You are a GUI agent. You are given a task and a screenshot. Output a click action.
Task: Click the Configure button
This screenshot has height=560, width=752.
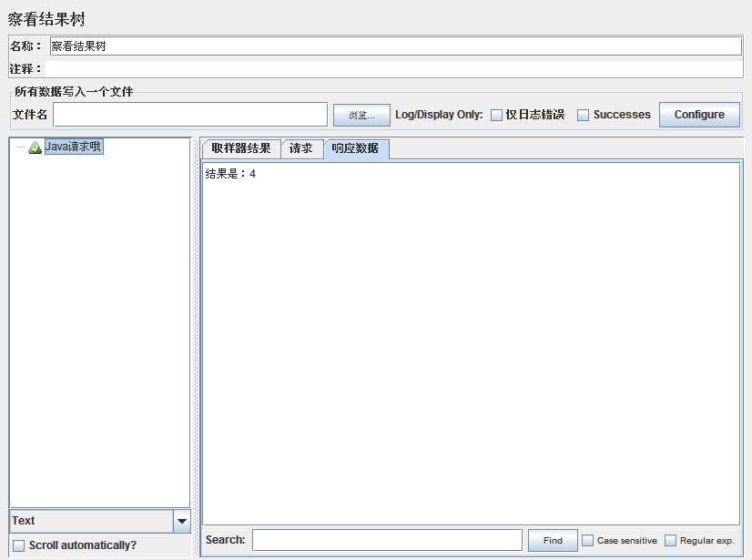click(699, 115)
